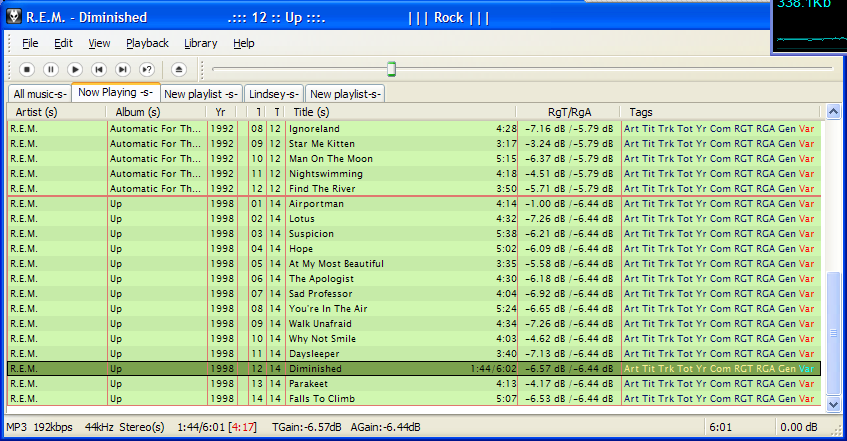Select the track Sad Professor
This screenshot has height=441, width=847.
click(414, 294)
